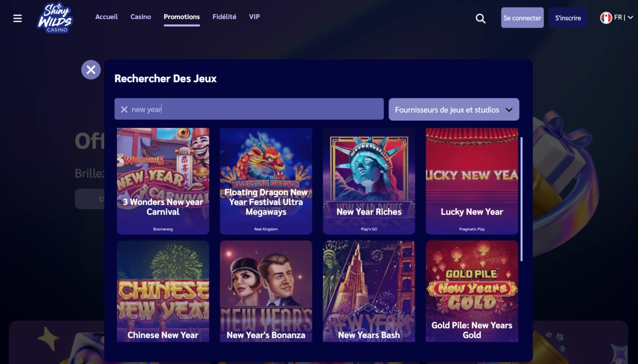Viewport: 638px width, 364px height.
Task: Open the Lucky New Year game thumbnail
Action: pyautogui.click(x=472, y=181)
